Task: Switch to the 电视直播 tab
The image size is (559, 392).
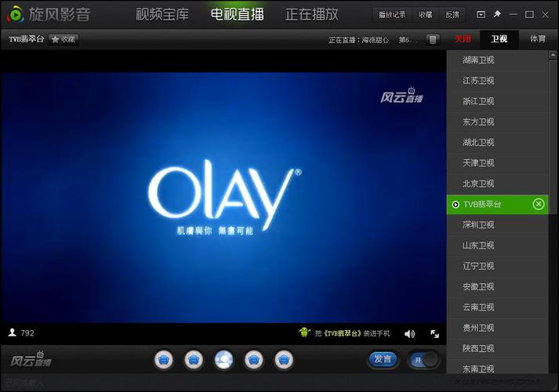Action: [x=237, y=15]
